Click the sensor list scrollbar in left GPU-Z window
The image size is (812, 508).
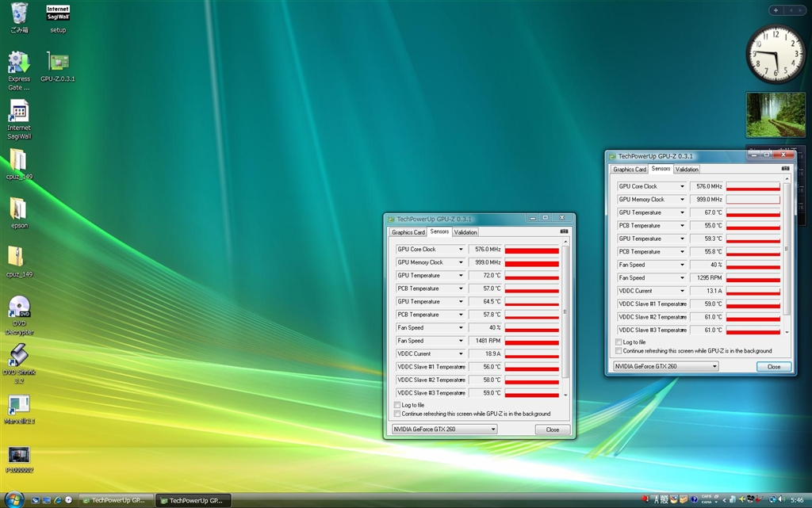click(x=565, y=317)
